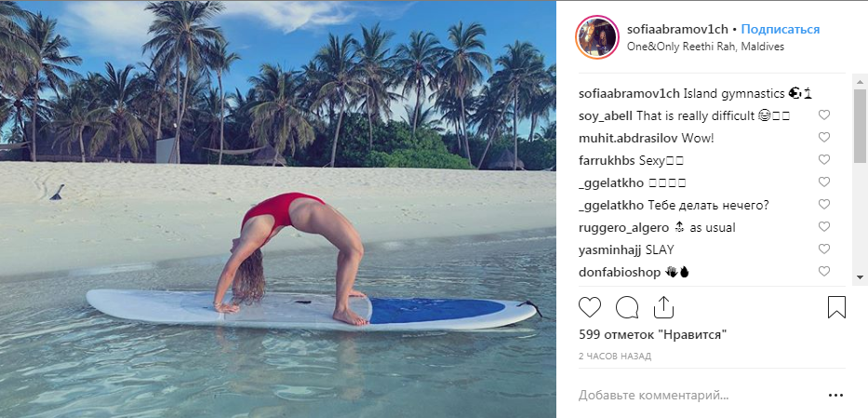Like yasminhajj's "SLAY" comment
This screenshot has width=868, height=418.
coord(823,249)
